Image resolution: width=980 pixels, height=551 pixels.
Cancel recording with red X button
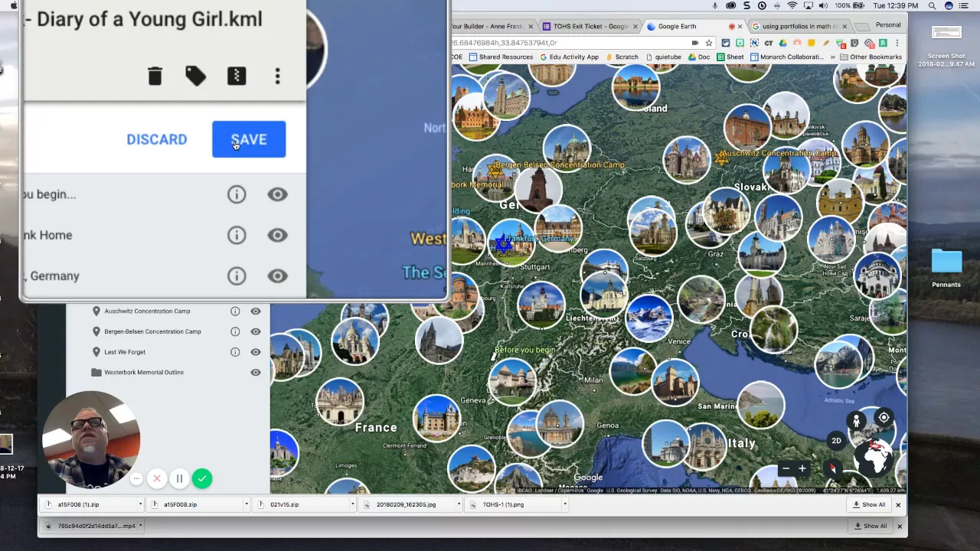click(x=157, y=479)
